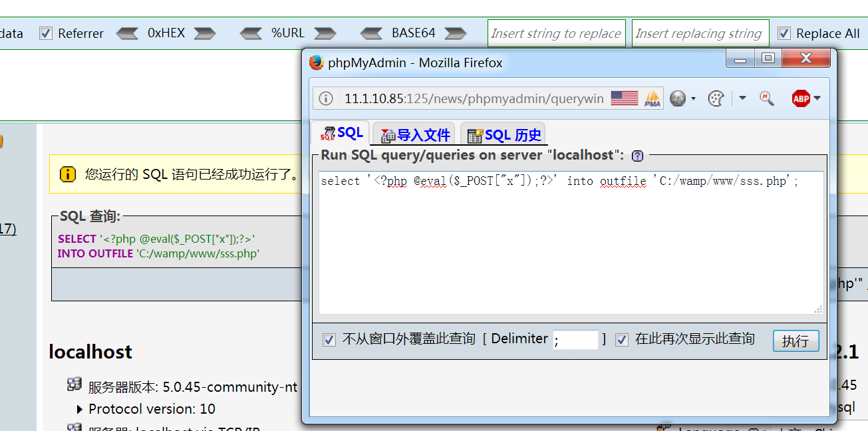Click the 0xHEX label in HackBar

pyautogui.click(x=166, y=33)
